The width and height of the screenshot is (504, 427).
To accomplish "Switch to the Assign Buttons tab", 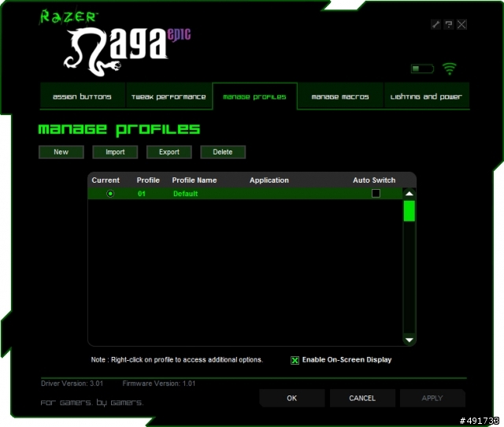I will point(82,96).
